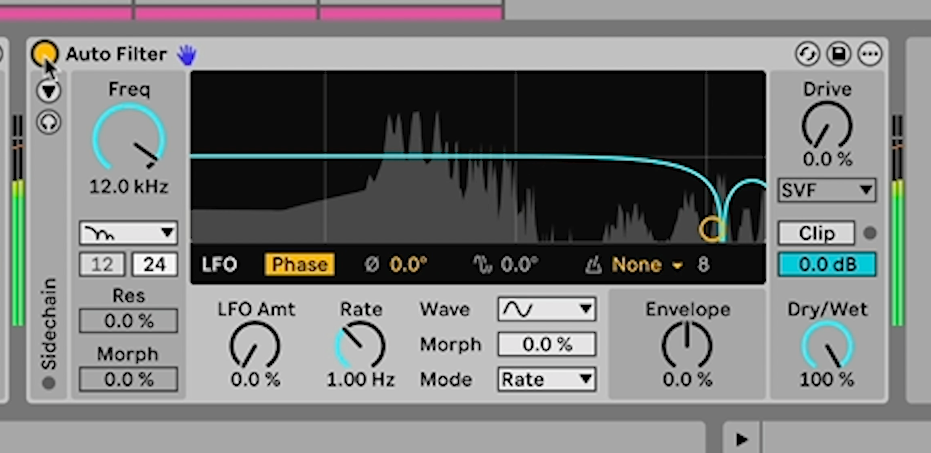Open the filter type dropdown
Screen dimensions: 931x453
point(128,233)
